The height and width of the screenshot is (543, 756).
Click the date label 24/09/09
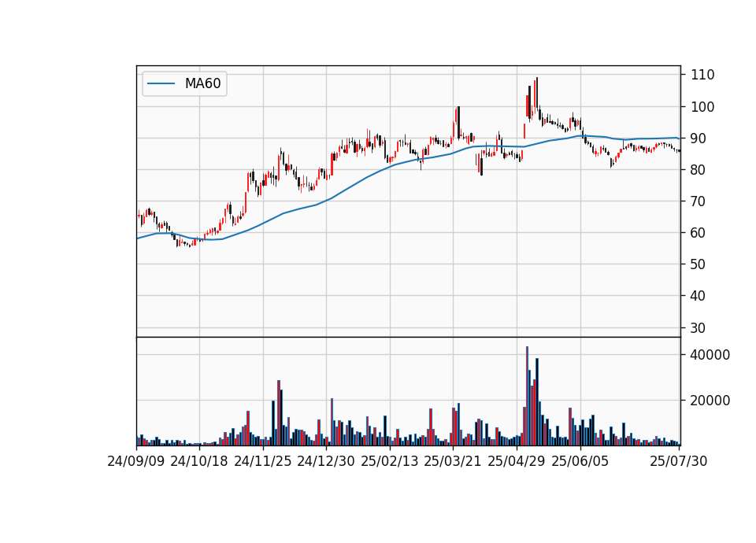(x=136, y=462)
